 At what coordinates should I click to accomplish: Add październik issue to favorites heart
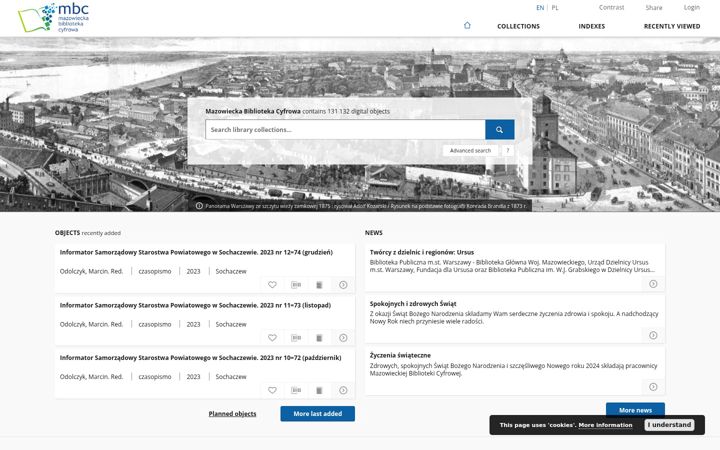[x=272, y=390]
